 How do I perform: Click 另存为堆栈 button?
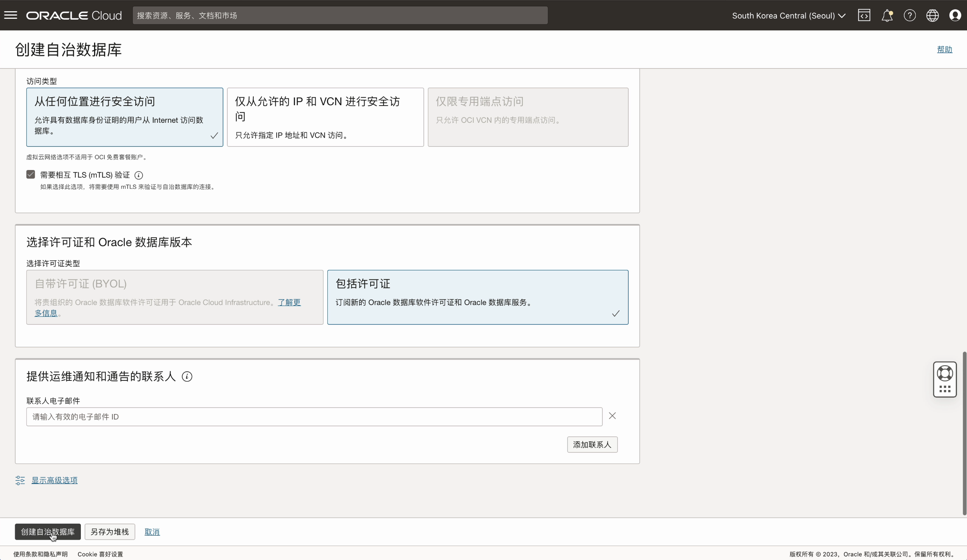tap(110, 532)
